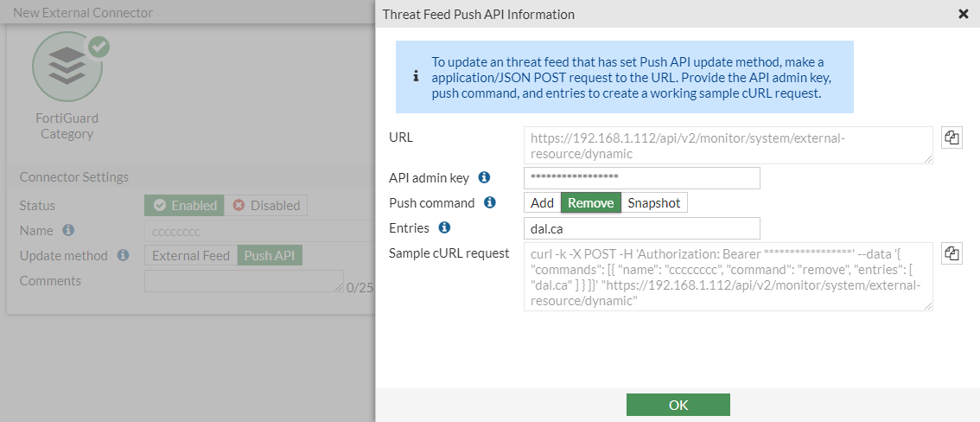The height and width of the screenshot is (422, 980).
Task: Select the Remove push command
Action: [x=591, y=202]
